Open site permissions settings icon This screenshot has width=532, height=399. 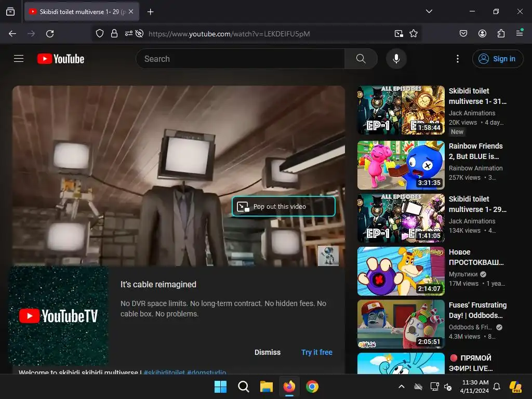pos(129,34)
